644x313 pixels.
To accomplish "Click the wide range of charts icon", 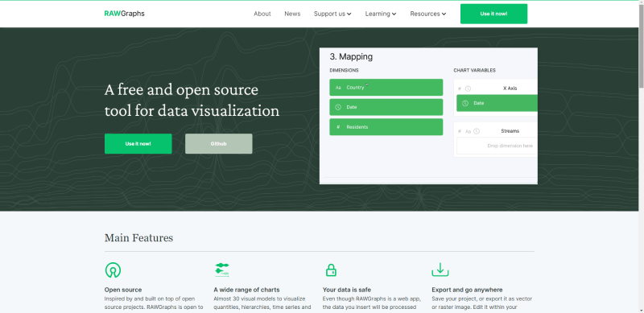I will (222, 270).
